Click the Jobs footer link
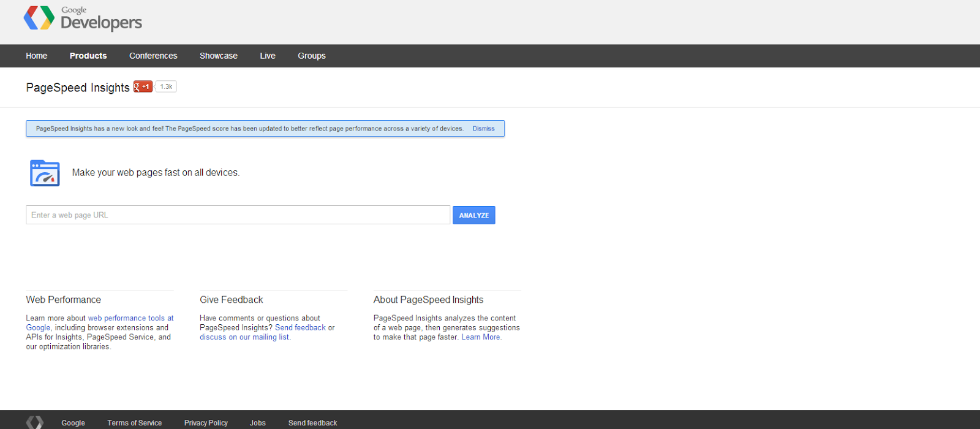The width and height of the screenshot is (980, 429). coord(258,423)
